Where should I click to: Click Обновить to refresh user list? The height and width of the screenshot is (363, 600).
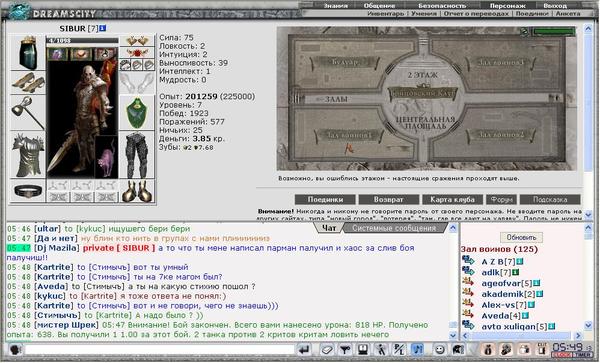(x=521, y=238)
